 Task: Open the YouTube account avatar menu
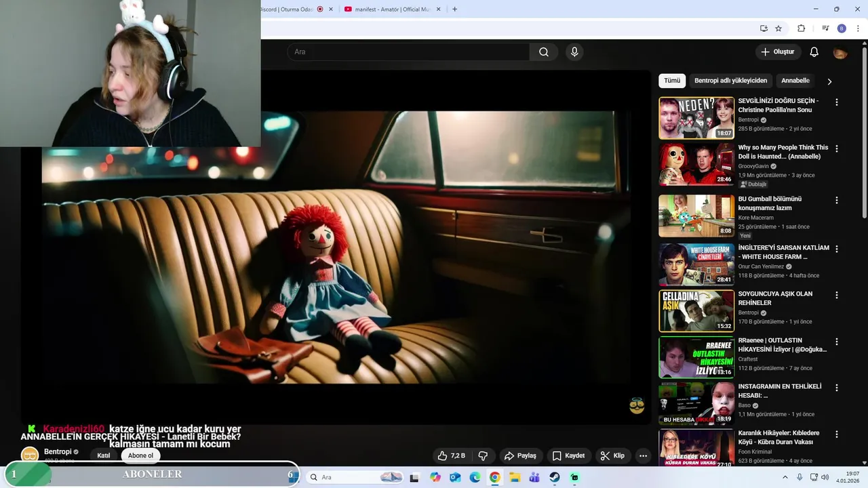tap(840, 52)
